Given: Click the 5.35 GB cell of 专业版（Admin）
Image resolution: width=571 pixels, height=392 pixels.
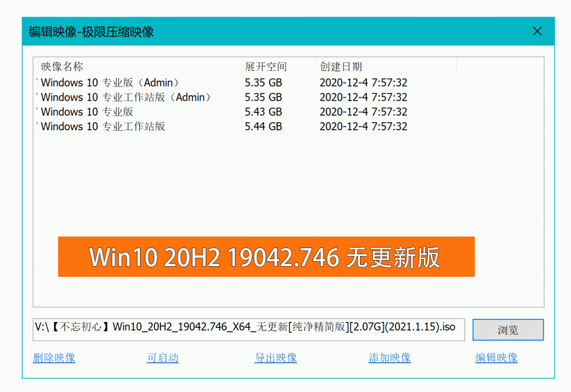Looking at the screenshot, I should pos(263,83).
